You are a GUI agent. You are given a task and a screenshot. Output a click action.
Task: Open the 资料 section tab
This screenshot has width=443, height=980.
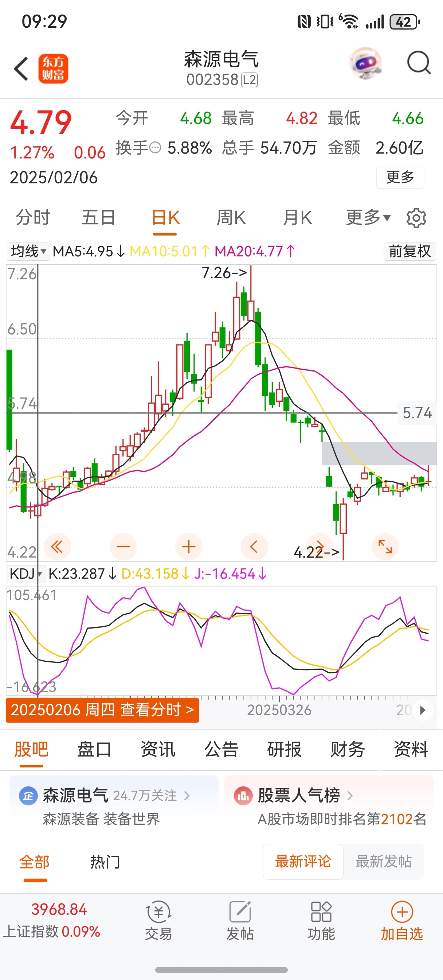click(411, 750)
